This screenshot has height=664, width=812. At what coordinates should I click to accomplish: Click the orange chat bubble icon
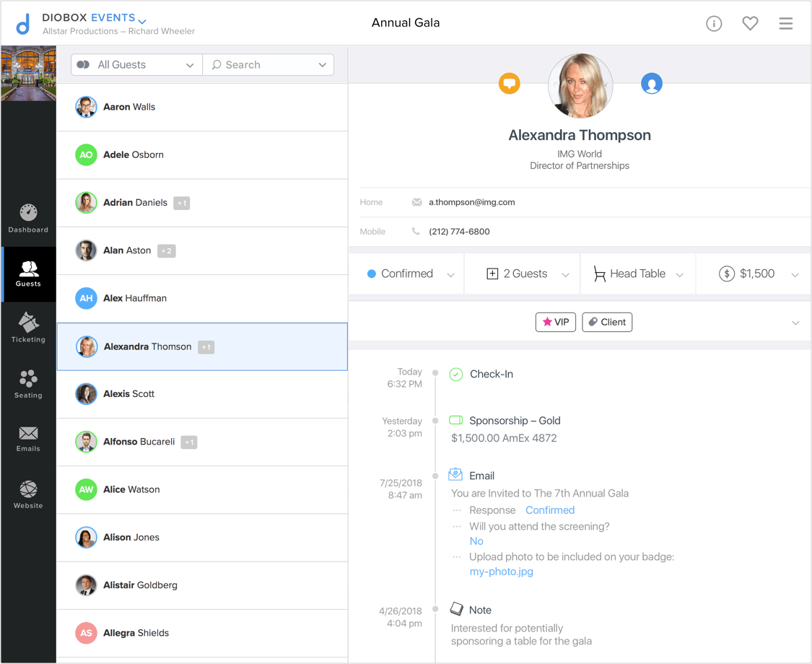pyautogui.click(x=509, y=84)
